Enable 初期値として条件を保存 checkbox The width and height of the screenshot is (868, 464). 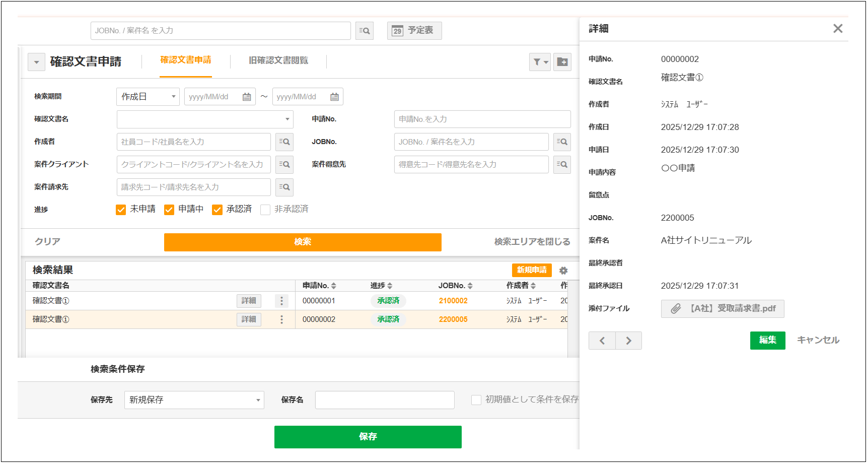pyautogui.click(x=476, y=400)
